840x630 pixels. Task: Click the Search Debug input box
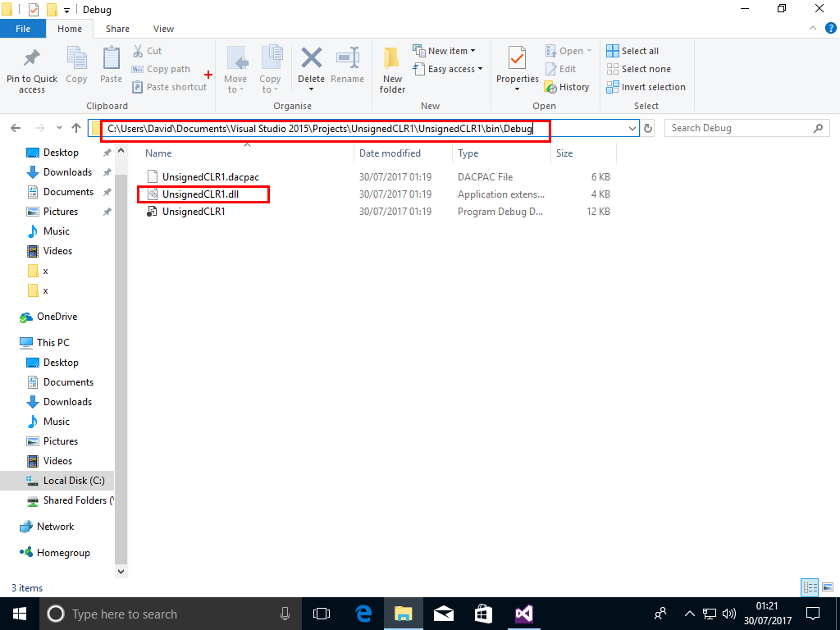pyautogui.click(x=738, y=129)
